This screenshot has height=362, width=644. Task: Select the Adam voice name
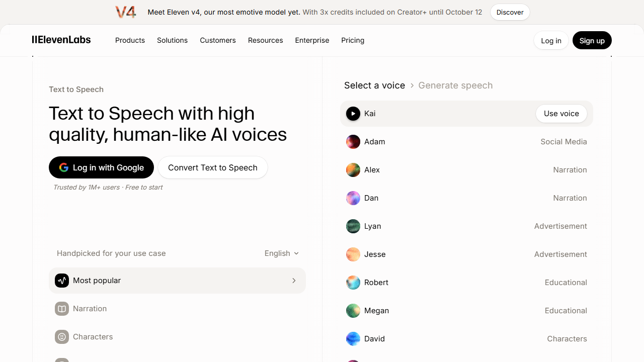tap(375, 142)
